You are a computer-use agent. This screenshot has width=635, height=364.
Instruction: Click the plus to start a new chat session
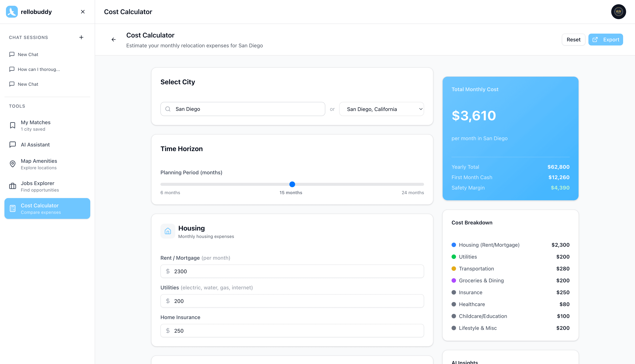(81, 37)
